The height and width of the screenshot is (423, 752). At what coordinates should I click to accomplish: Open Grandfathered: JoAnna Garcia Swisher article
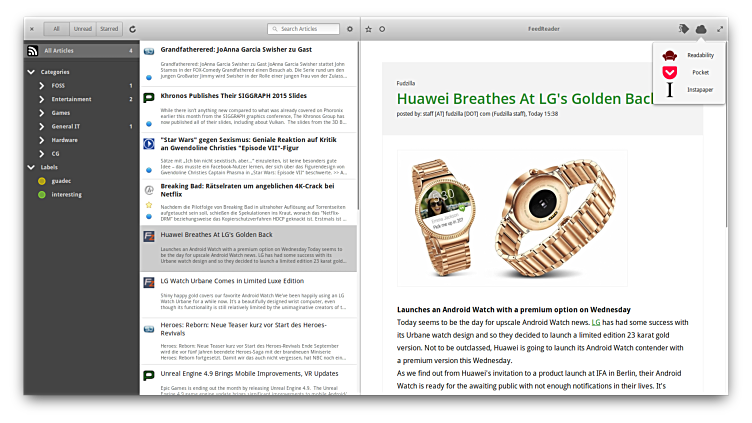pos(248,63)
